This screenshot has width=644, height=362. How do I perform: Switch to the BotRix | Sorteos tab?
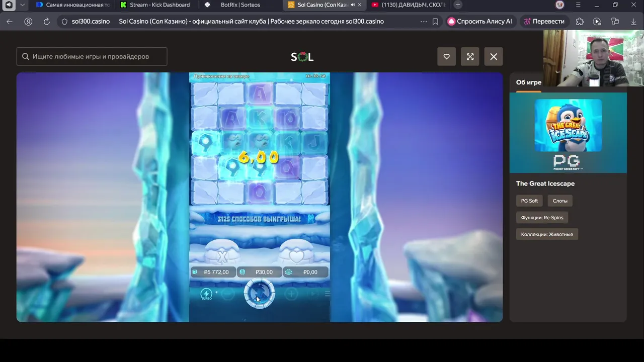(x=240, y=5)
